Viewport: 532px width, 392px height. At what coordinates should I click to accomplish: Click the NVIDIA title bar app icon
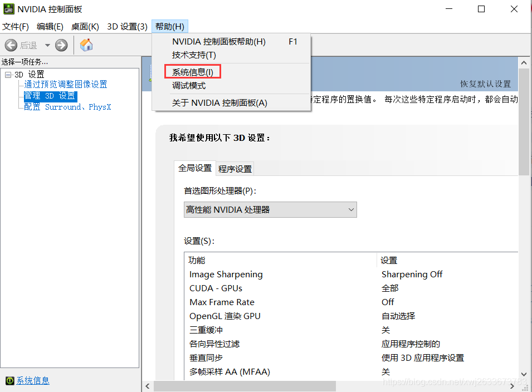(9, 9)
